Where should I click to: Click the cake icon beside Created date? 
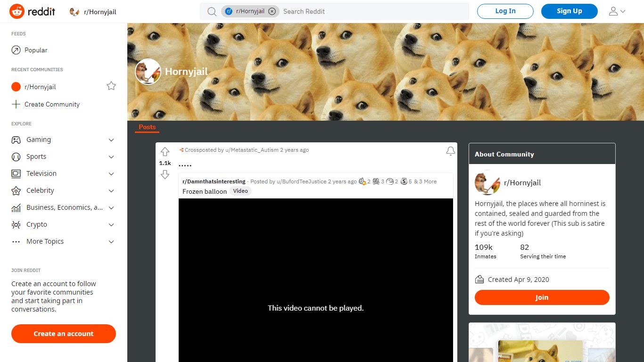click(479, 280)
